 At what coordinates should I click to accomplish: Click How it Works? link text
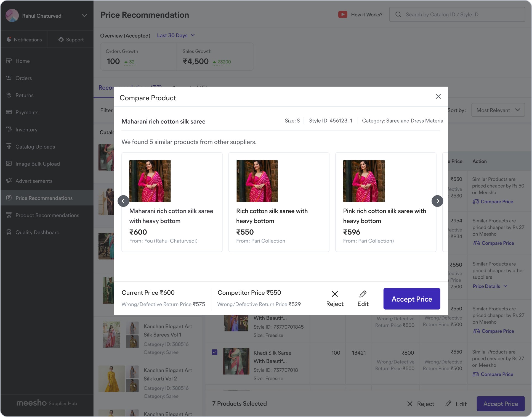pyautogui.click(x=367, y=15)
